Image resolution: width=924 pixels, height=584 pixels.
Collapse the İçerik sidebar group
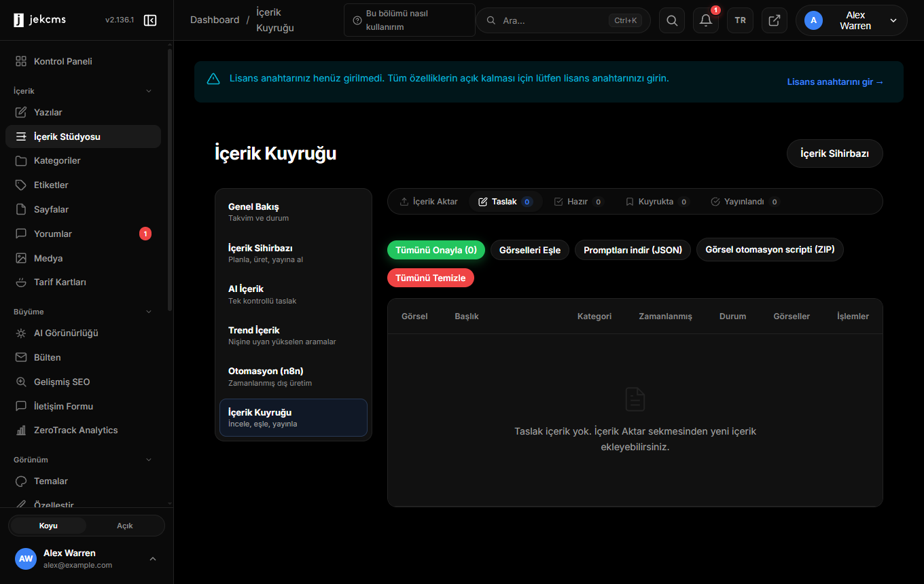click(149, 91)
